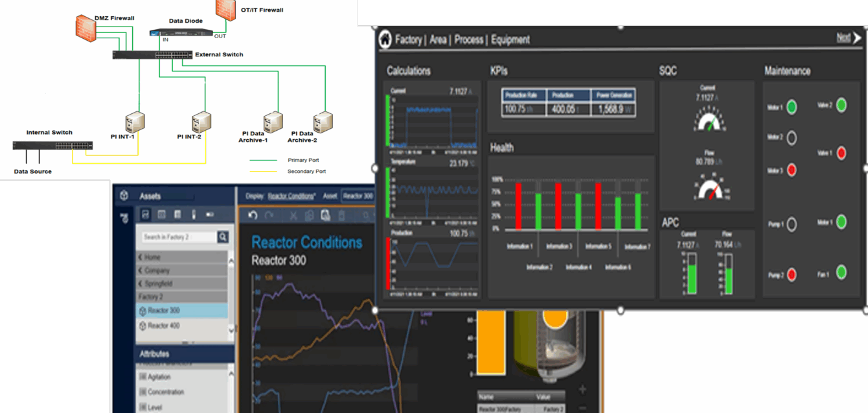Click the Cut scissors icon in the toolbar
The width and height of the screenshot is (868, 413).
pyautogui.click(x=293, y=216)
